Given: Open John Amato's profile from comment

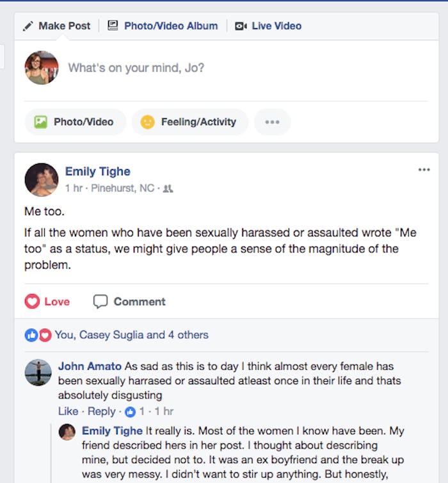Looking at the screenshot, I should pyautogui.click(x=90, y=366).
